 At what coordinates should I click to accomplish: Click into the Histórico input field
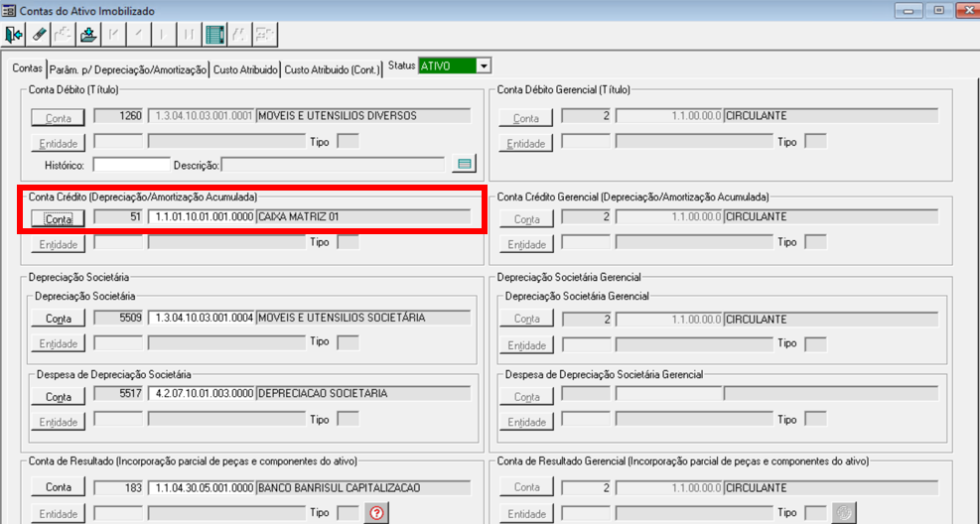[x=131, y=165]
